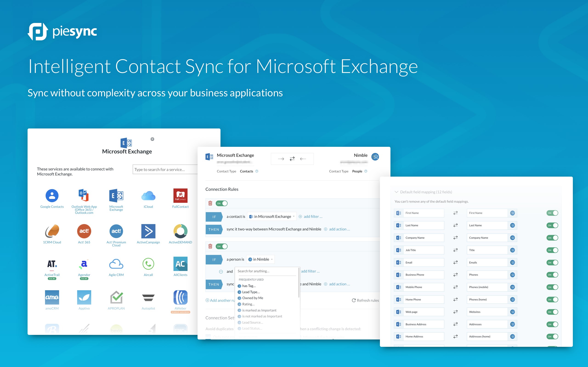Pick the FullContact app icon
588x367 pixels.
click(x=180, y=196)
